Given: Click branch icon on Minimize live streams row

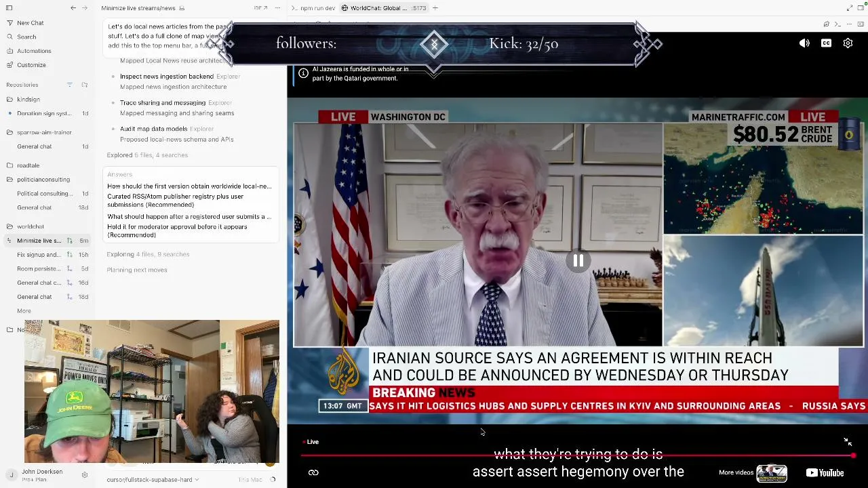Looking at the screenshot, I should point(69,241).
